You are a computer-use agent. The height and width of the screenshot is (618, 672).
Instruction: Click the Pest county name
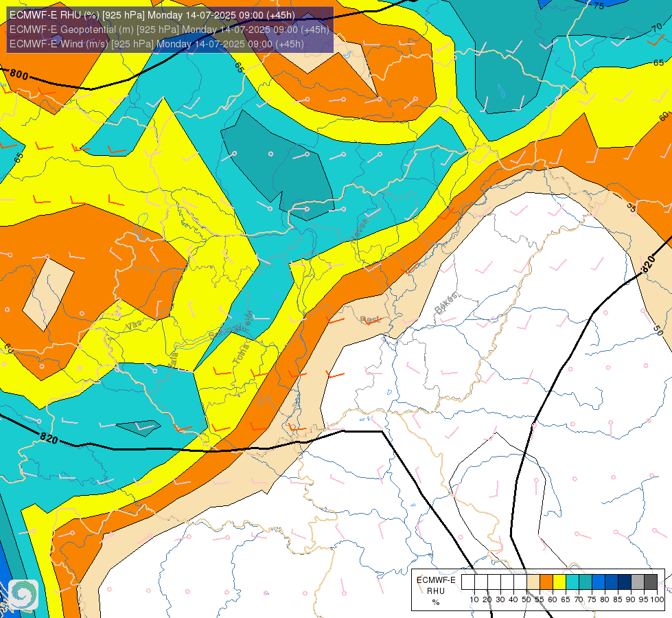tap(370, 319)
